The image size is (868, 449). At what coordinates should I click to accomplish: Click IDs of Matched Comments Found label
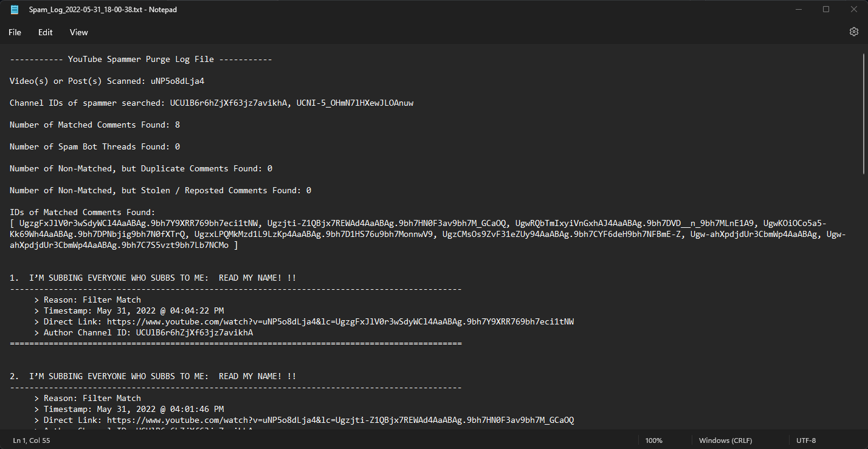83,213
